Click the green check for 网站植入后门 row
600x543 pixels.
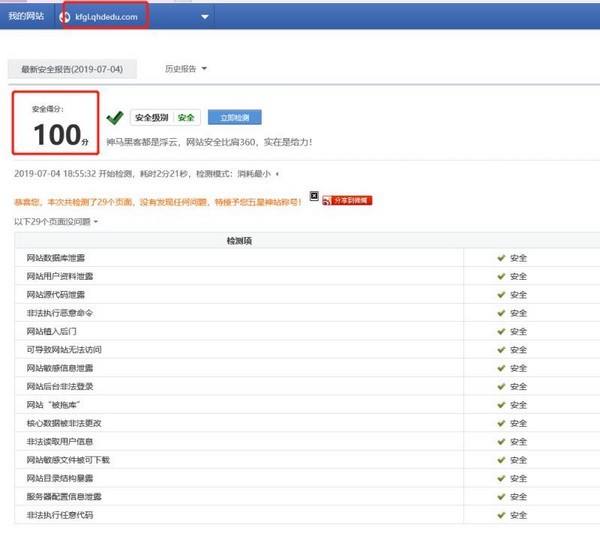501,331
